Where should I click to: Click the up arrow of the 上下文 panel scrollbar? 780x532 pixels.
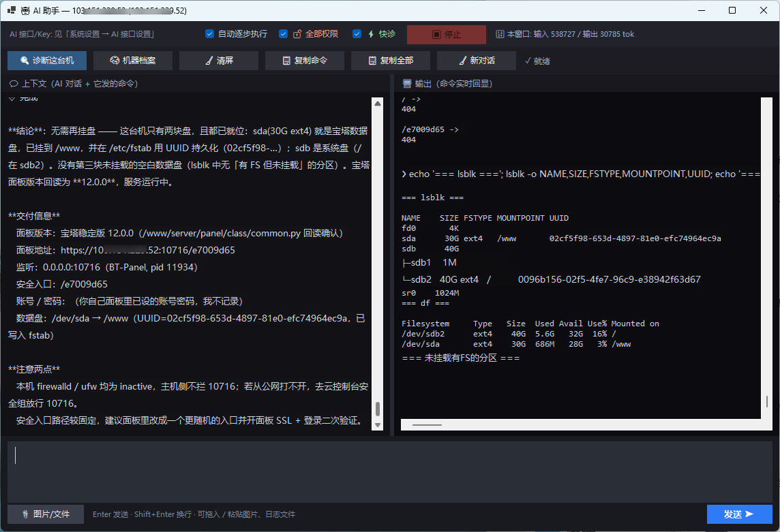378,104
